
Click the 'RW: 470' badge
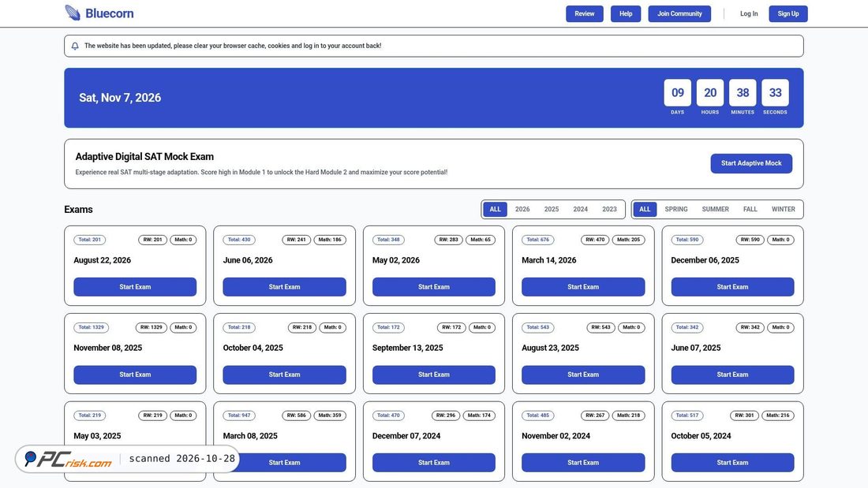click(x=595, y=240)
